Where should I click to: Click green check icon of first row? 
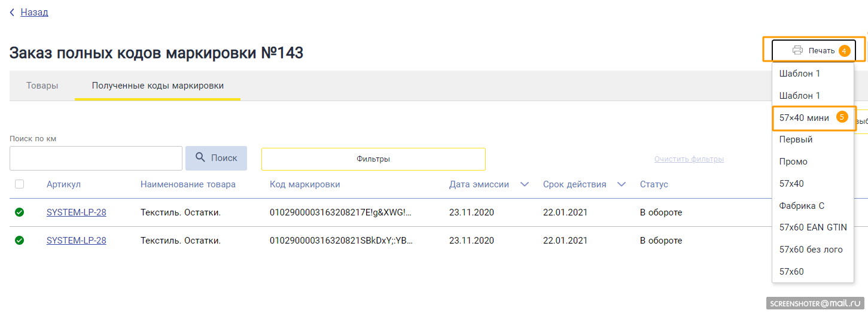[19, 212]
